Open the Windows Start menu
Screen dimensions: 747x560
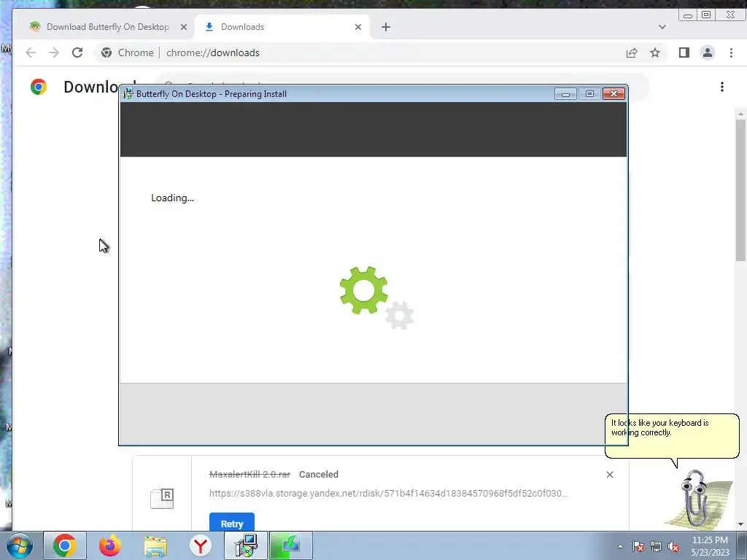click(x=20, y=545)
